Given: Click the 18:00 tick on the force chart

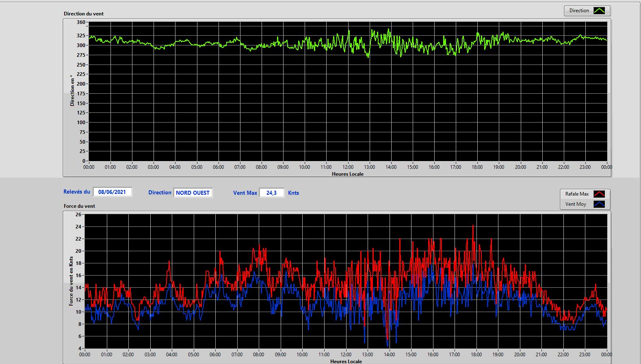Looking at the screenshot, I should (476, 355).
